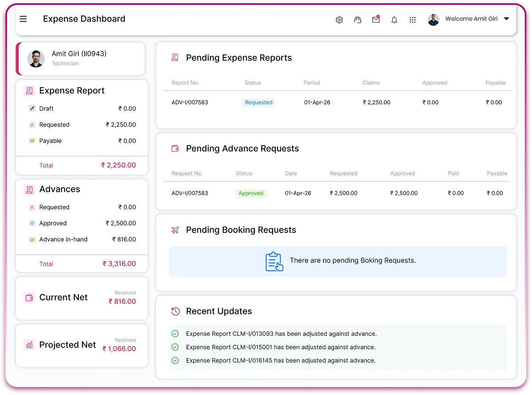The width and height of the screenshot is (532, 395).
Task: Click the header profile avatar
Action: click(x=433, y=19)
